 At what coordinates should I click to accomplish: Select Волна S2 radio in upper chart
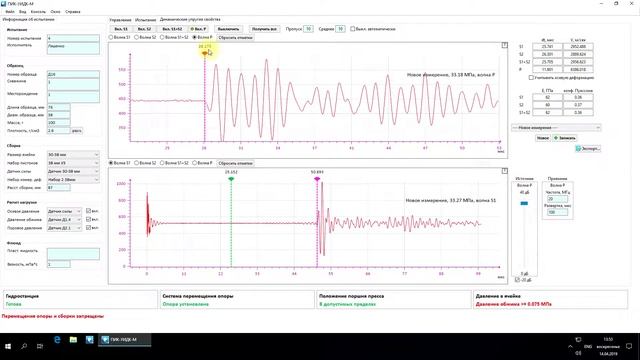click(x=137, y=37)
